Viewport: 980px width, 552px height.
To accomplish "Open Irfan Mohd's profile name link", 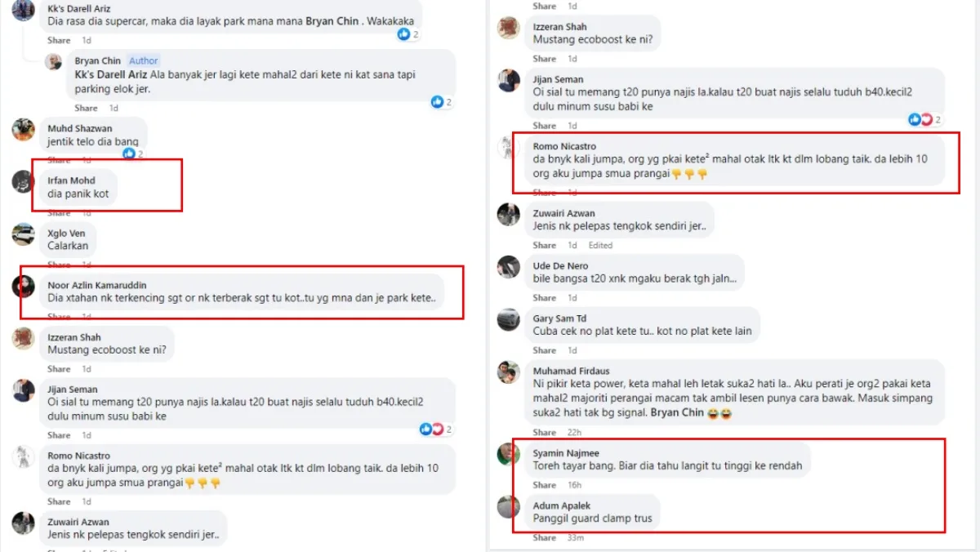I will pyautogui.click(x=71, y=180).
